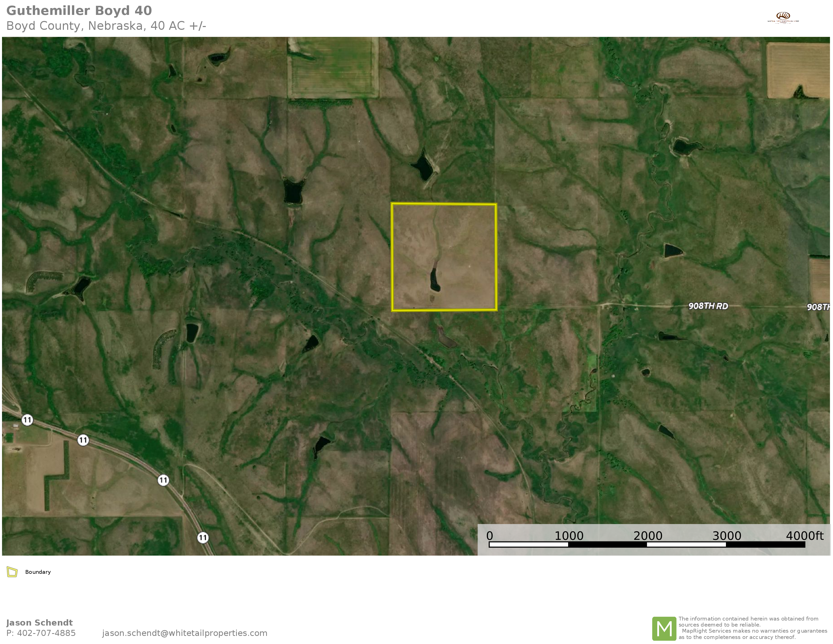Click the second Highway 11 shield from top

click(x=83, y=440)
